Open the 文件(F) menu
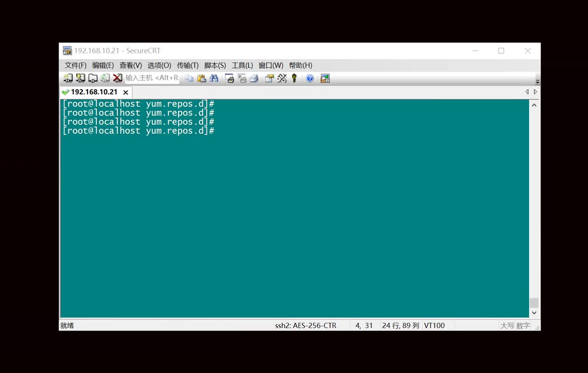Image resolution: width=588 pixels, height=373 pixels. pyautogui.click(x=76, y=65)
